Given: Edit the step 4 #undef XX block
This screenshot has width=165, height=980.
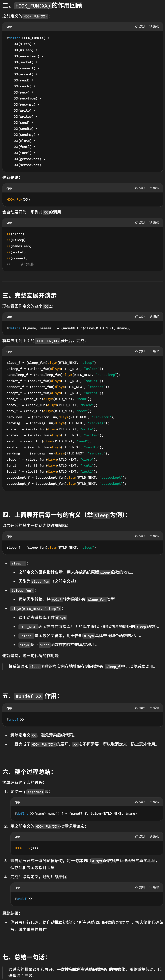Looking at the screenshot, I should (x=154, y=887).
